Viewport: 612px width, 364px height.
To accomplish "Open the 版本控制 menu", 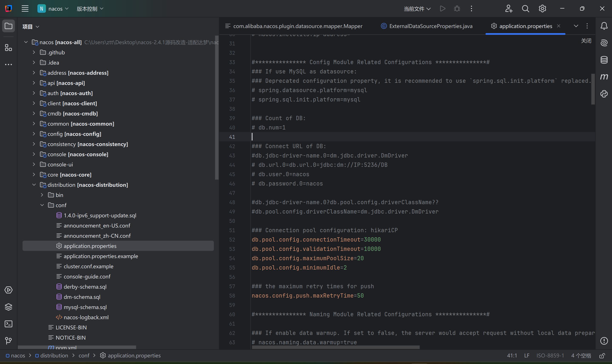I will pyautogui.click(x=90, y=9).
